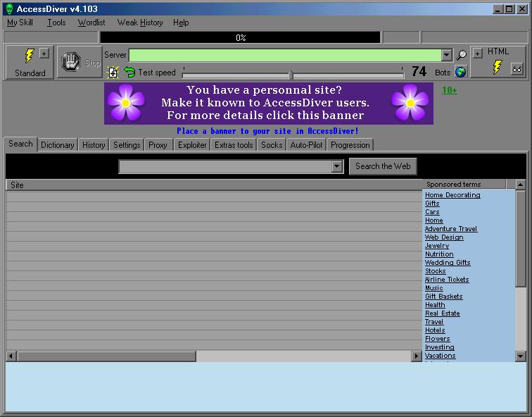
Task: Open the Wordlist menu
Action: tap(91, 23)
